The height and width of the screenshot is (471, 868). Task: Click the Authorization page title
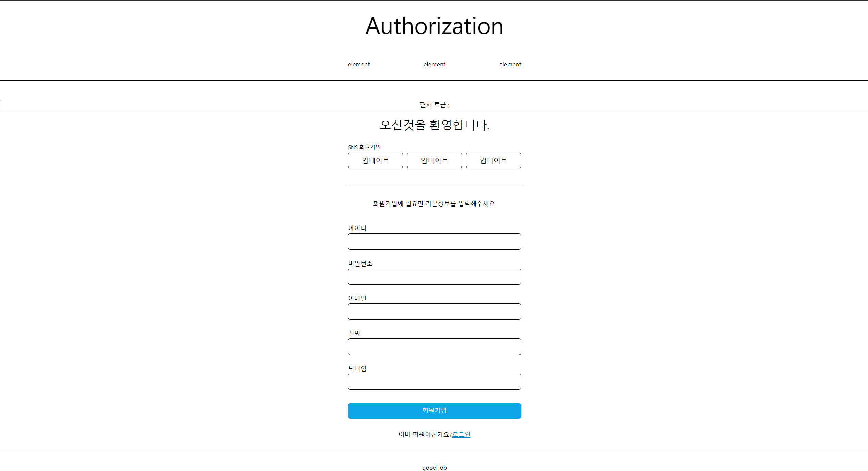click(x=434, y=26)
